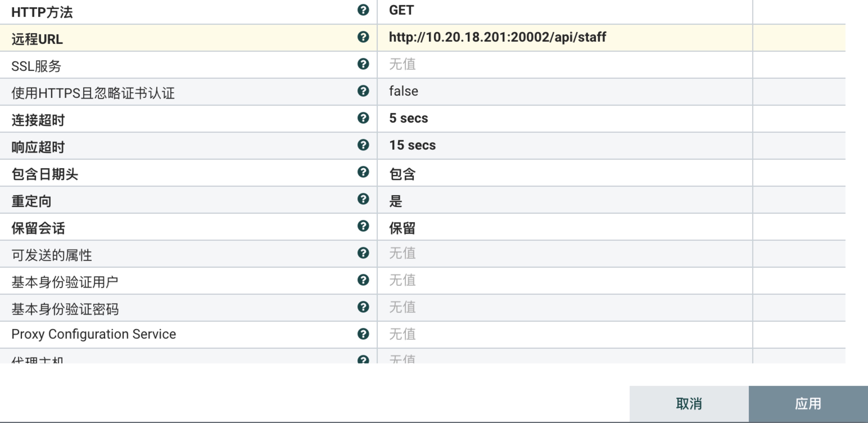Screen dimensions: 868x423
Task: Click help icon for Proxy Configuration Service
Action: [x=363, y=334]
